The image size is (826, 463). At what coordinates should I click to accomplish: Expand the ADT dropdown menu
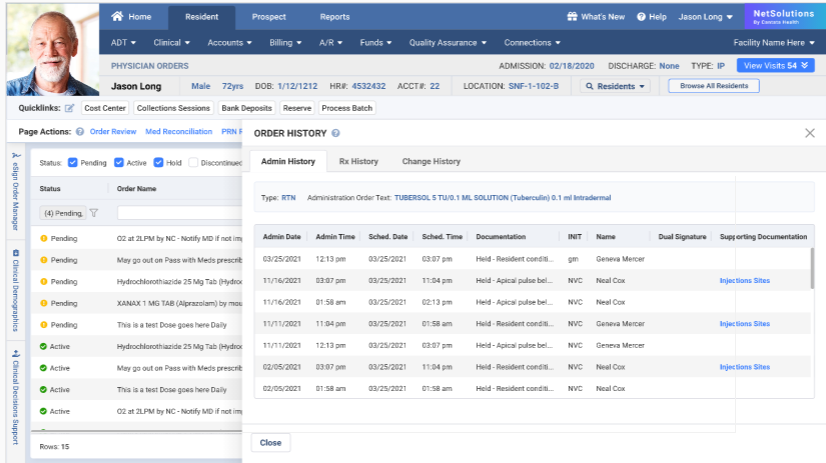click(x=123, y=43)
